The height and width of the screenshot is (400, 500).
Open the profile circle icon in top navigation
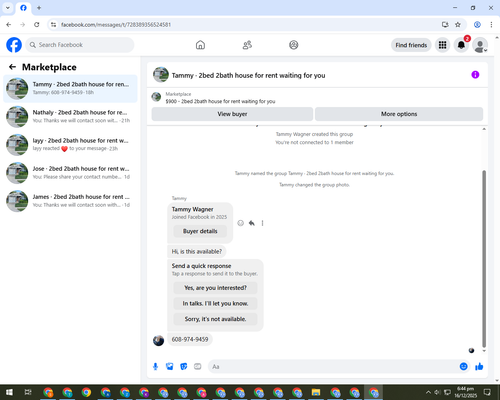point(294,45)
